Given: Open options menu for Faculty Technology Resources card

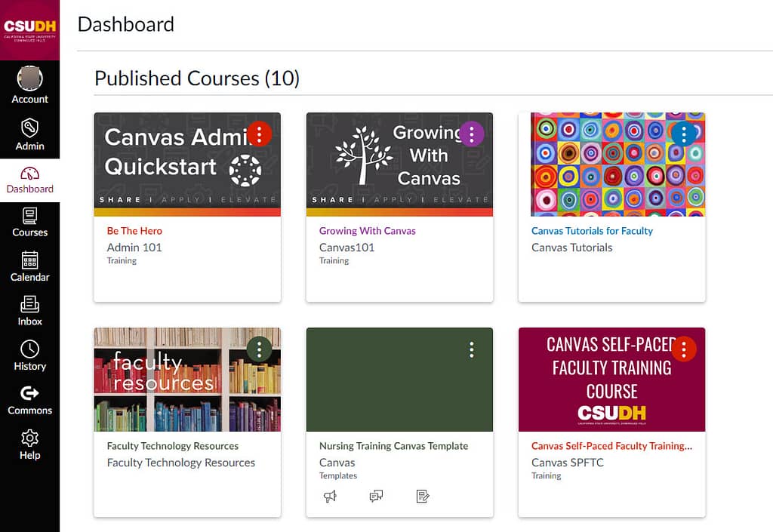Looking at the screenshot, I should coord(260,349).
